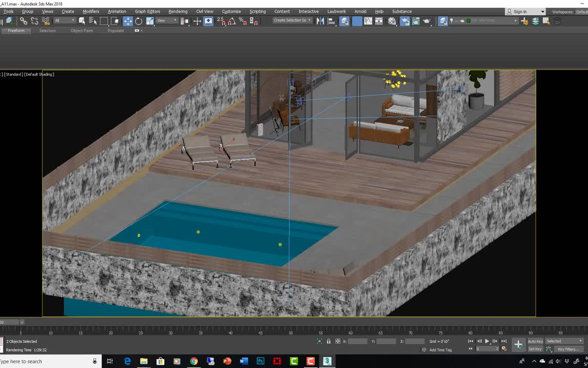Select the Select and Rotate tool
The height and width of the screenshot is (368, 588).
click(139, 21)
